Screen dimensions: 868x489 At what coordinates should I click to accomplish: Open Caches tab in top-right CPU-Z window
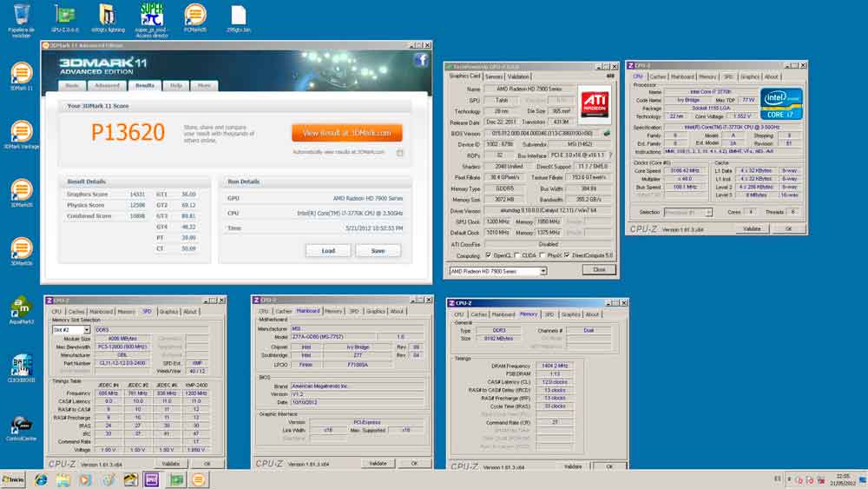[658, 77]
